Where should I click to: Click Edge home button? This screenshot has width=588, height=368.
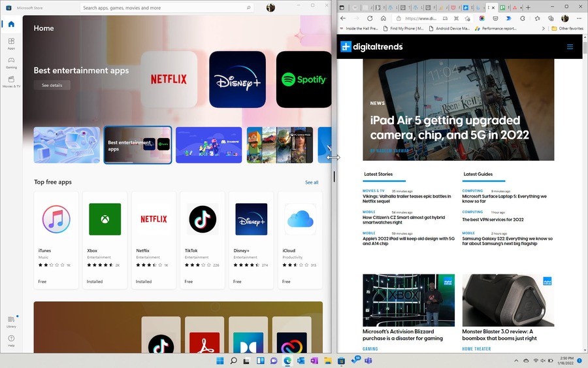pos(384,18)
